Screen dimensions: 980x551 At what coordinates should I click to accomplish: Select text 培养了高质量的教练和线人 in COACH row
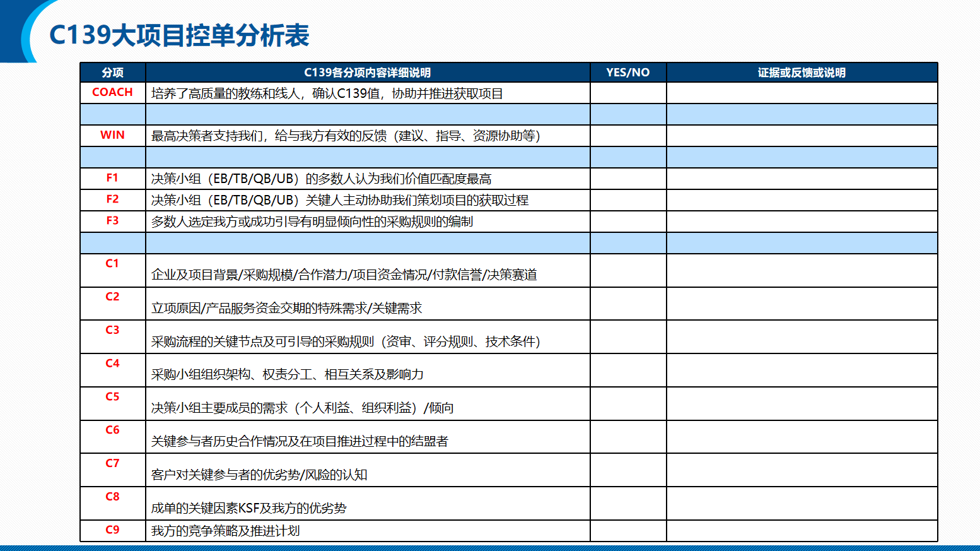(226, 93)
